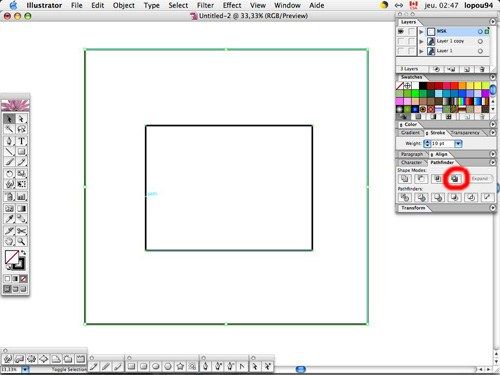Toggle visibility eye of MSK layer
The image size is (500, 375).
pyautogui.click(x=401, y=31)
